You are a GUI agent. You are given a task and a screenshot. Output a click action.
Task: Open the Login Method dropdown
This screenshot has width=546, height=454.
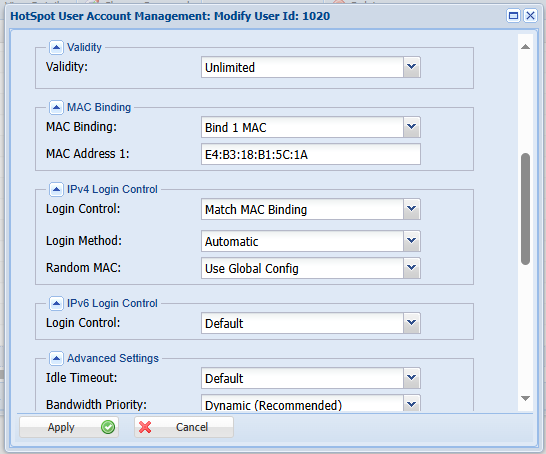[412, 241]
